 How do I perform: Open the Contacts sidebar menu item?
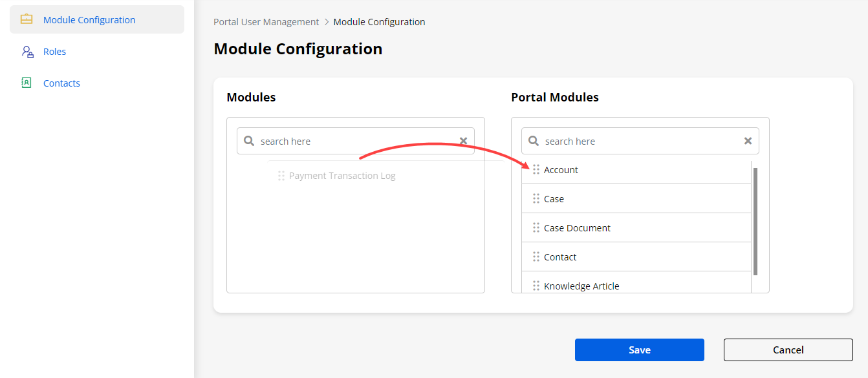(61, 83)
